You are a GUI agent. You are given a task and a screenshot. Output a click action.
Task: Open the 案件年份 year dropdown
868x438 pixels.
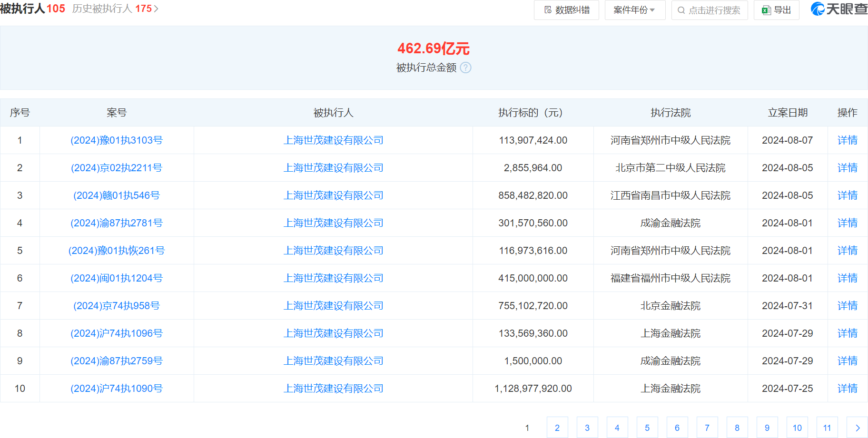click(x=635, y=10)
